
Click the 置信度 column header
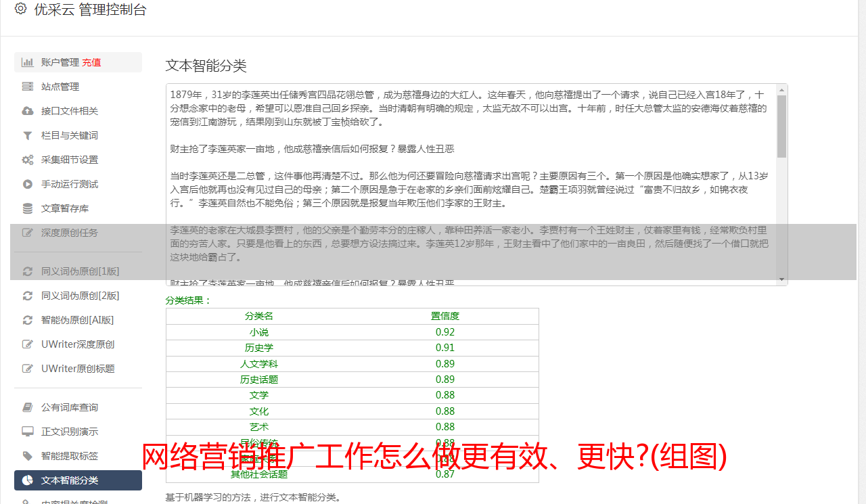point(445,316)
